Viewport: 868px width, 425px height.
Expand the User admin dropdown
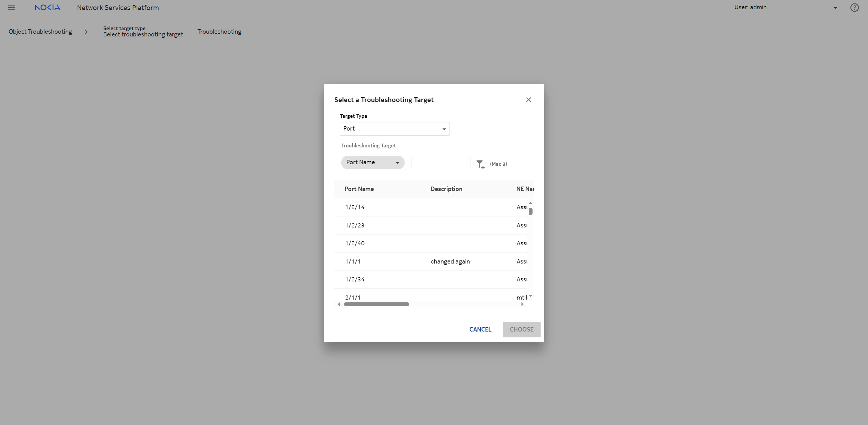click(x=835, y=8)
